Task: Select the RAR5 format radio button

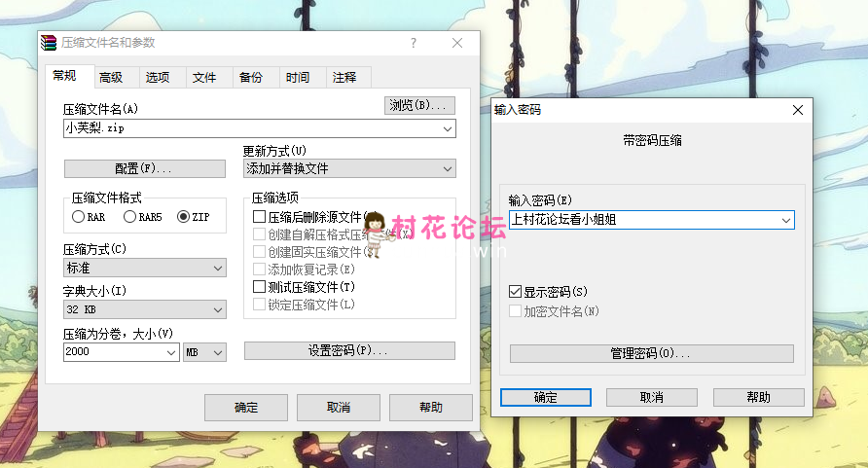Action: coord(129,217)
